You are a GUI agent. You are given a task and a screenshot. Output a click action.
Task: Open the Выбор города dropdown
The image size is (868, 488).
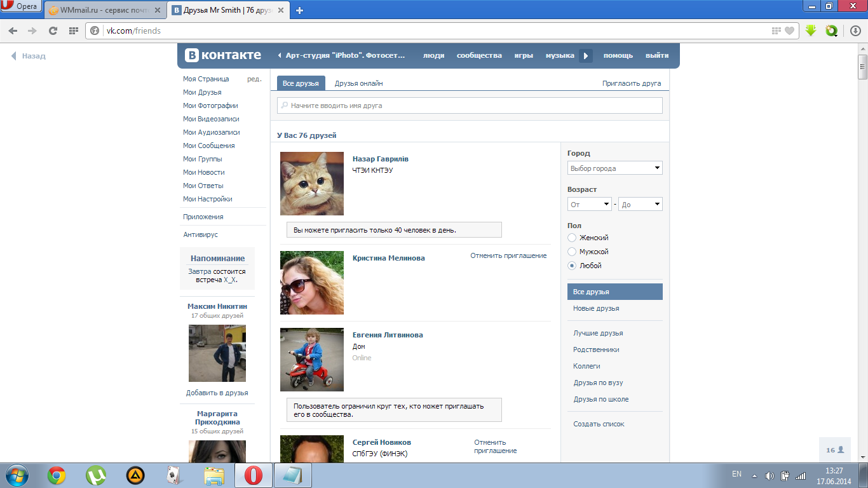tap(615, 168)
